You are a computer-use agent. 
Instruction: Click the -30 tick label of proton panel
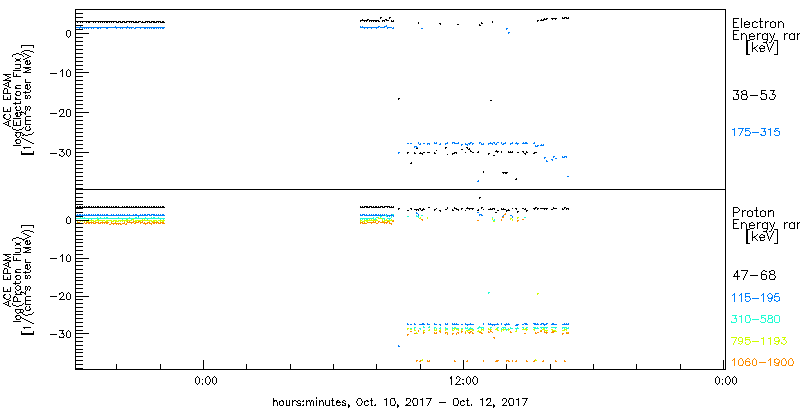pyautogui.click(x=59, y=334)
